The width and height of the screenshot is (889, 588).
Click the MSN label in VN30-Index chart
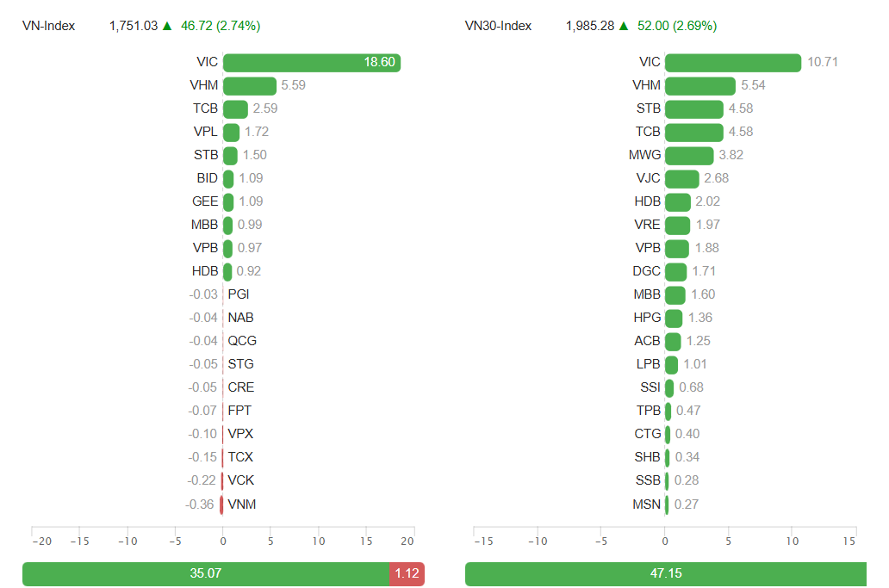(x=647, y=504)
